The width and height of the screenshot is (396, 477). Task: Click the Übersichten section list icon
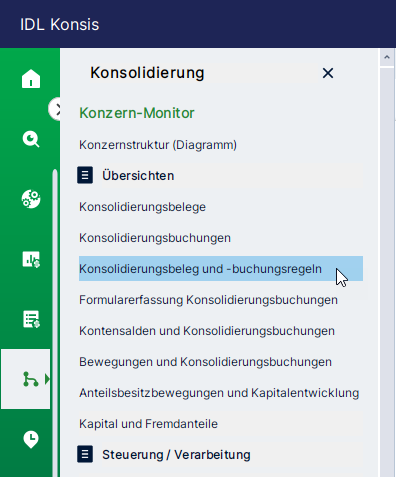[x=85, y=175]
